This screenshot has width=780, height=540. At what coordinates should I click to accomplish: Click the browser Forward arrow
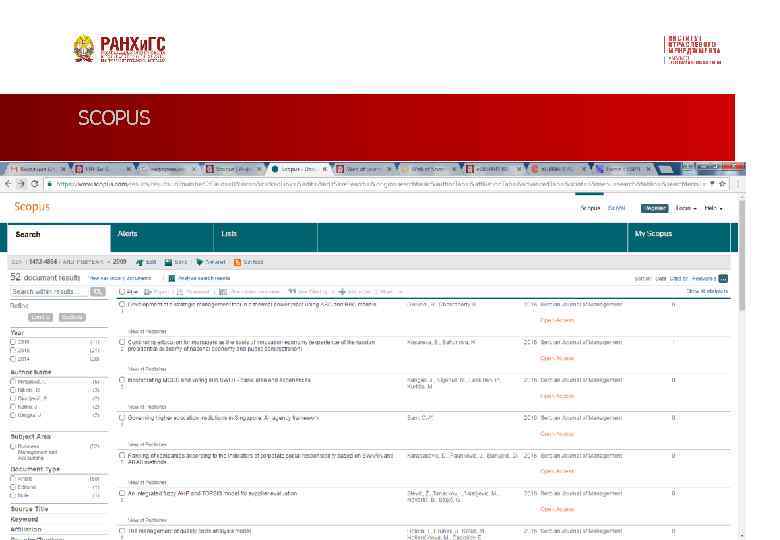(x=21, y=184)
